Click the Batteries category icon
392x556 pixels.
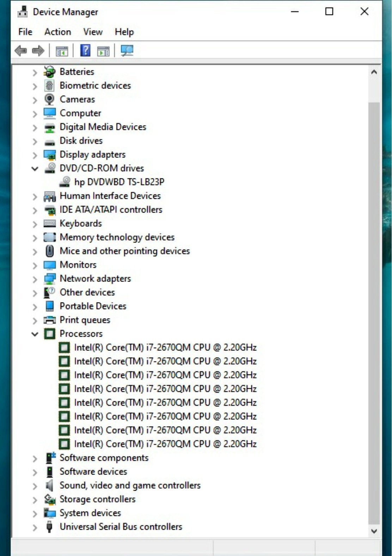(x=50, y=72)
